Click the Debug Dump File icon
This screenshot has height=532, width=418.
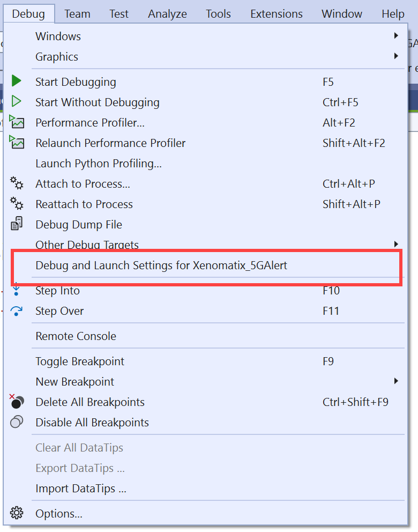coord(17,224)
